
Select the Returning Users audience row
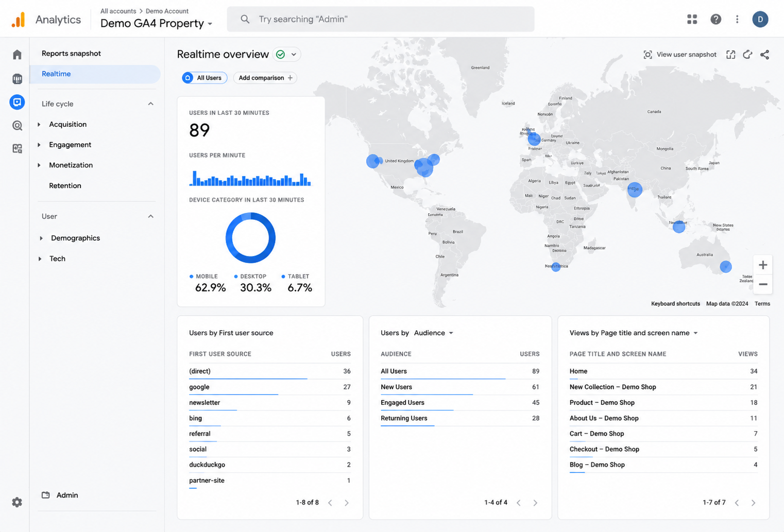[460, 418]
